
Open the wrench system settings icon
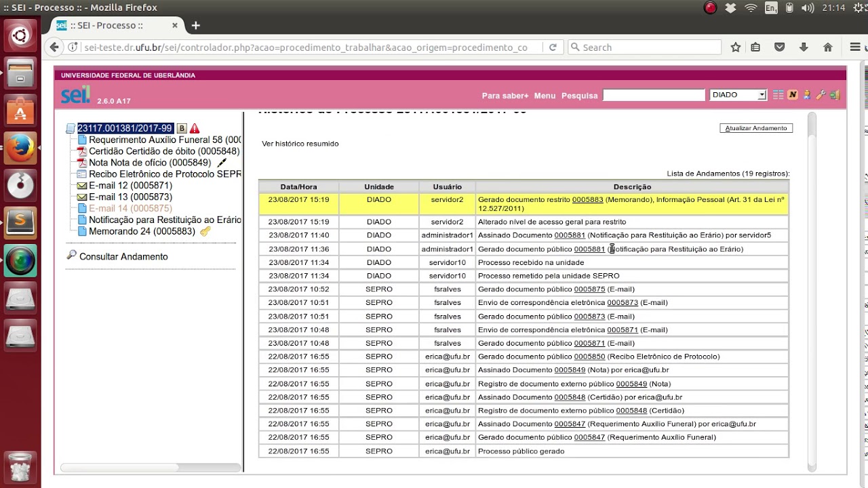pos(821,95)
